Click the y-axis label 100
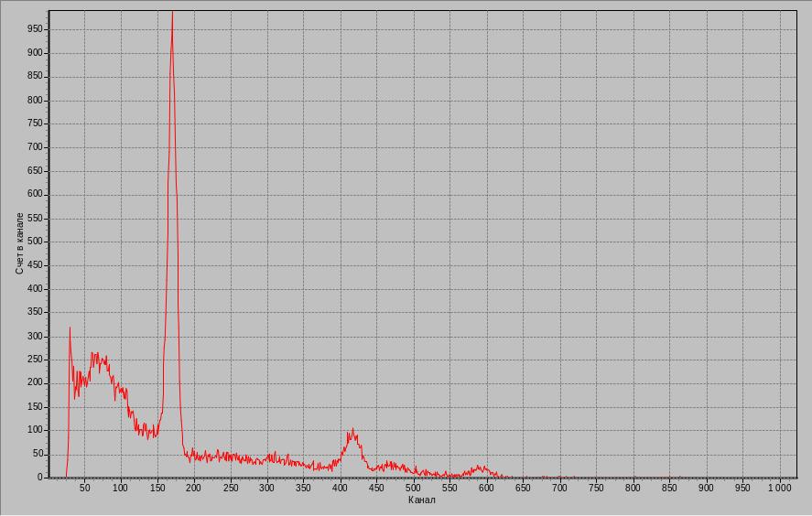 35,430
